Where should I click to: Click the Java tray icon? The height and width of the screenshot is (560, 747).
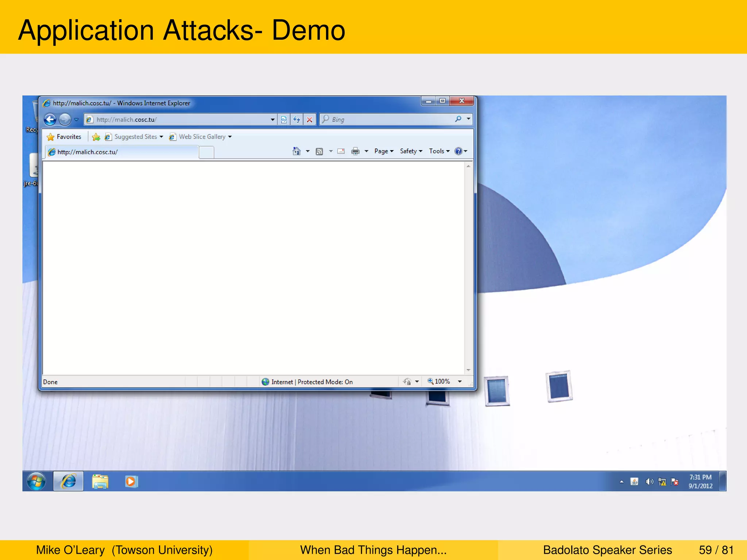634,482
